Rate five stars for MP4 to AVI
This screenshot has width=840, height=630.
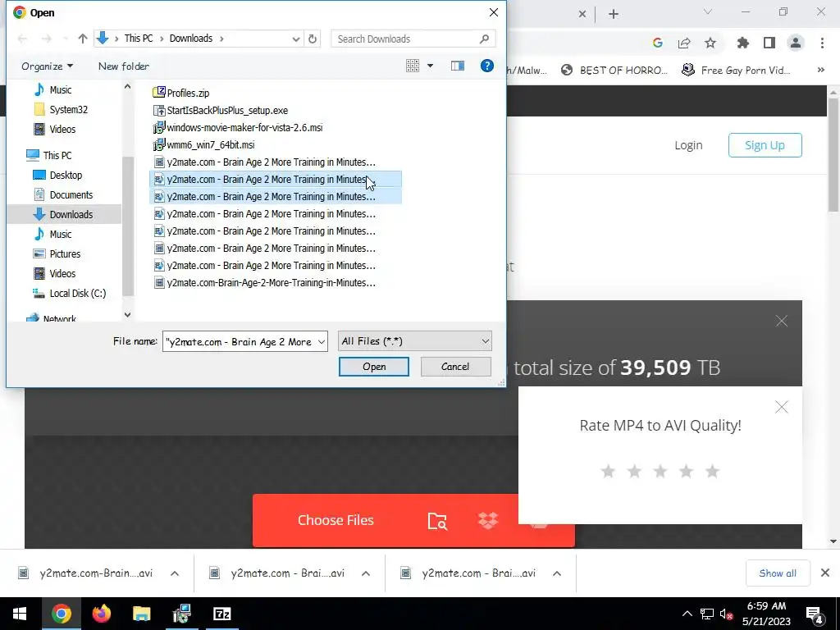point(712,472)
